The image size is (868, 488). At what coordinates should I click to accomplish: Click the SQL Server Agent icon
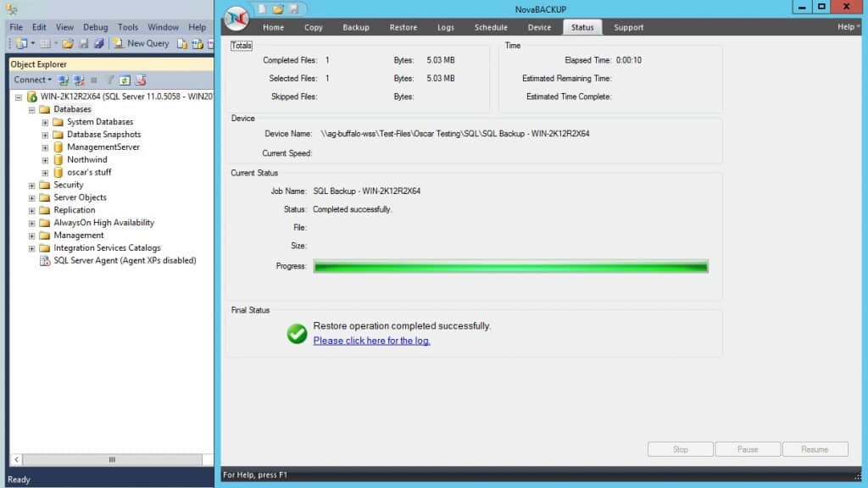pos(45,261)
